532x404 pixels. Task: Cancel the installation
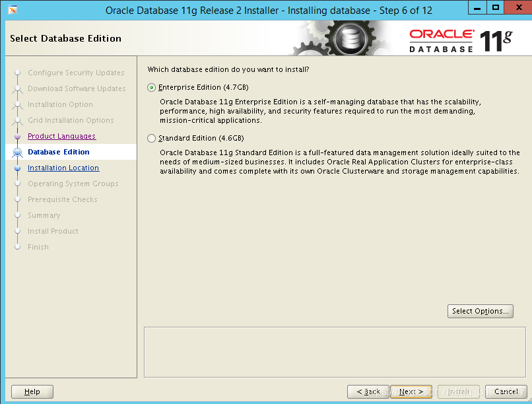click(506, 392)
